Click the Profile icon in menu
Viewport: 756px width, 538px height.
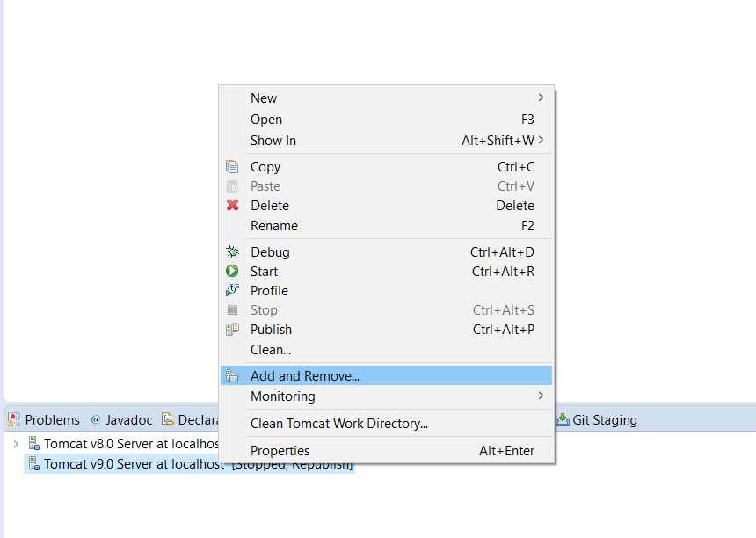(232, 291)
